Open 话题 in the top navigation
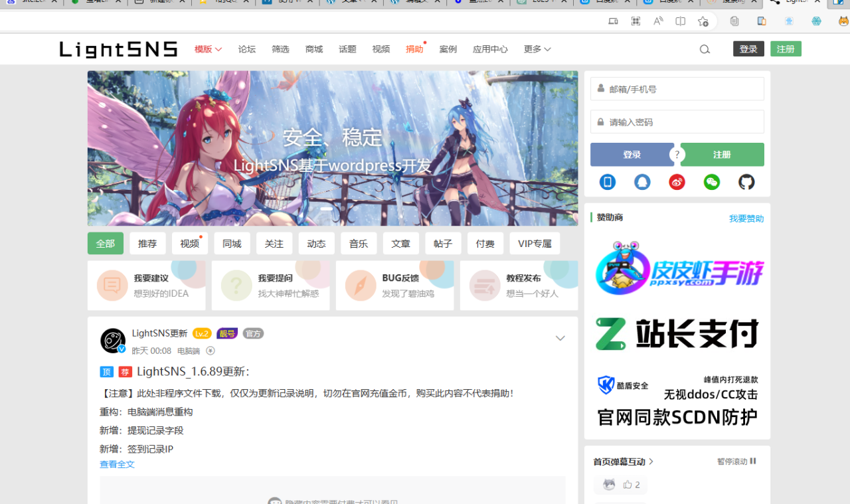The width and height of the screenshot is (850, 504). pyautogui.click(x=347, y=49)
